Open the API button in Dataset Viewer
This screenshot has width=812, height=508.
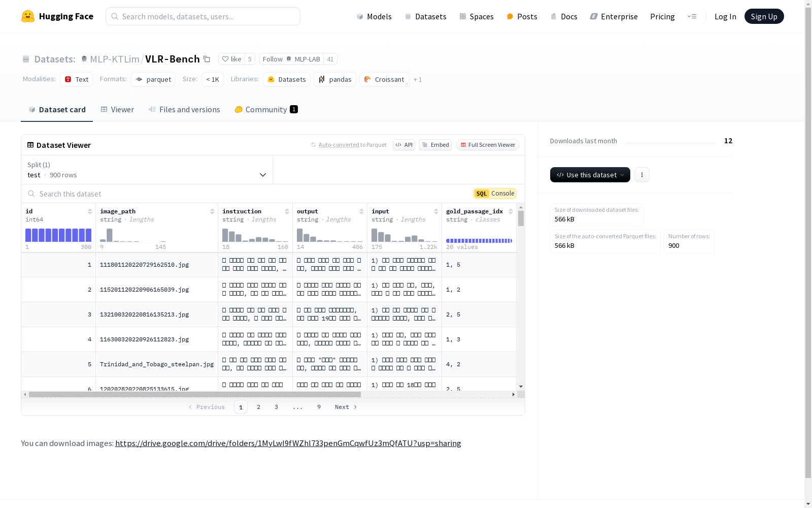tap(404, 145)
